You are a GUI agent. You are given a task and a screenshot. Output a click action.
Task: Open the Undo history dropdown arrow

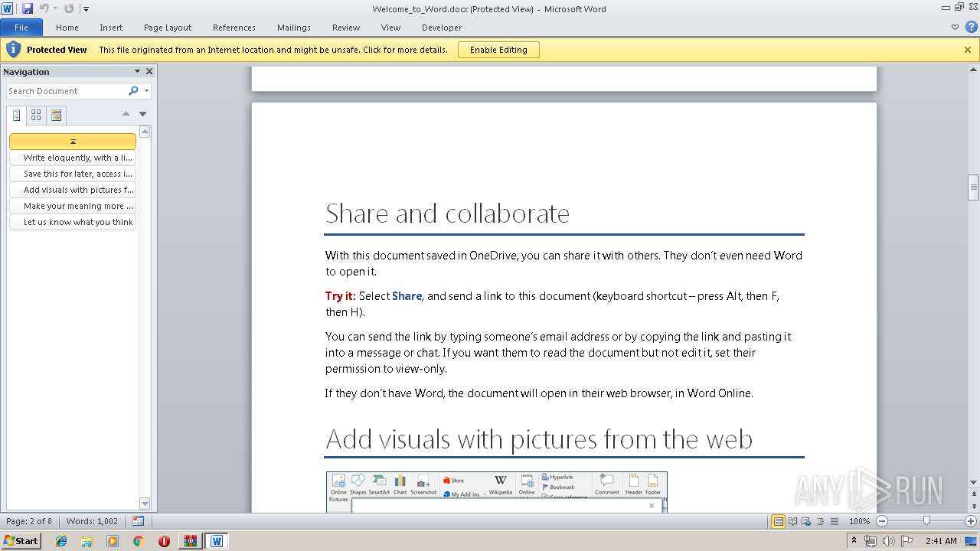pyautogui.click(x=55, y=9)
